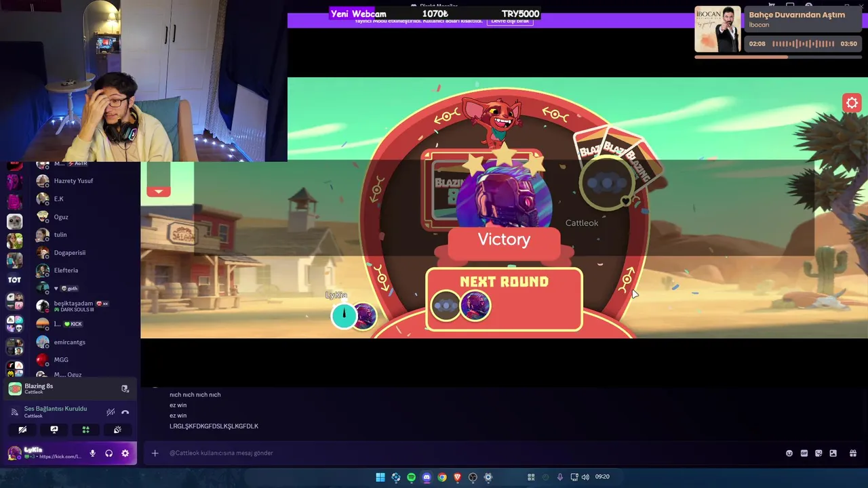Click the Devre dışı bırak button

click(510, 20)
